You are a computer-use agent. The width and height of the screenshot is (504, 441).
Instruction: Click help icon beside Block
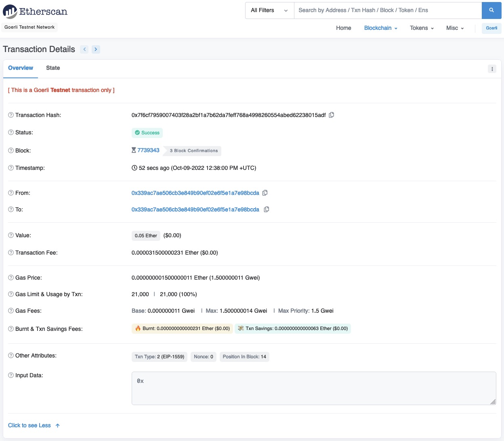click(x=11, y=150)
